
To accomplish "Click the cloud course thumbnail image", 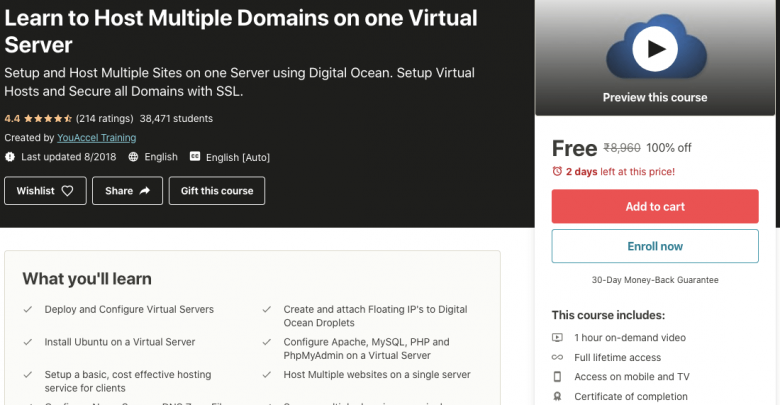I will tap(656, 47).
